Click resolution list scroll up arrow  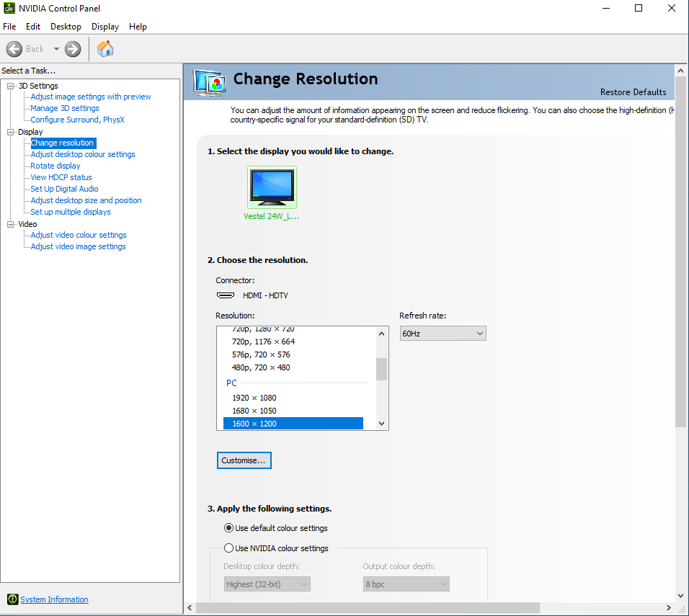click(x=381, y=334)
